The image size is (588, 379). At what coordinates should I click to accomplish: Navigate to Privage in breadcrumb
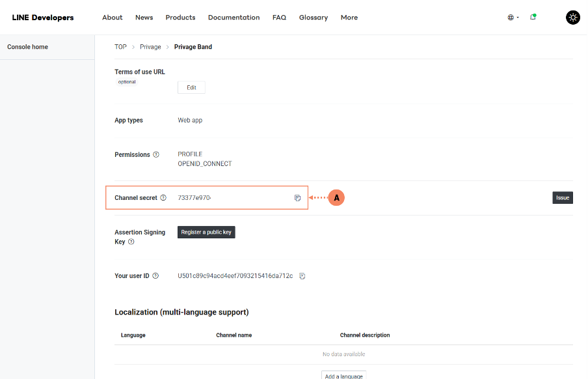pyautogui.click(x=150, y=47)
